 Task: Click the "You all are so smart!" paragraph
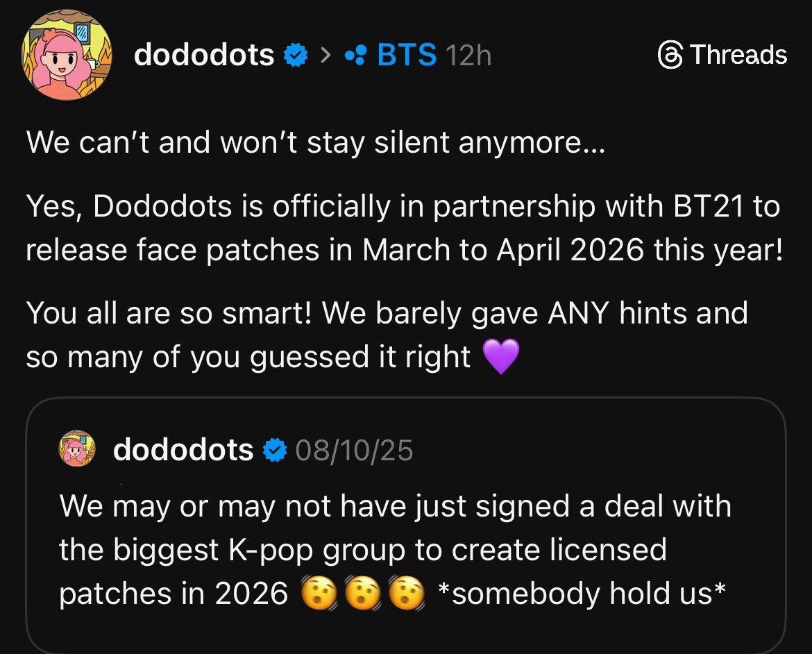[x=386, y=335]
